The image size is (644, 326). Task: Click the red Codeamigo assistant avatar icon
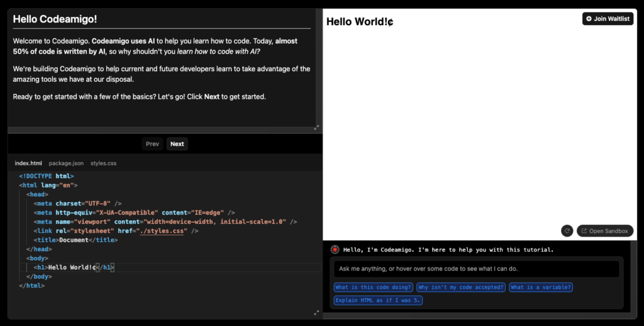335,250
